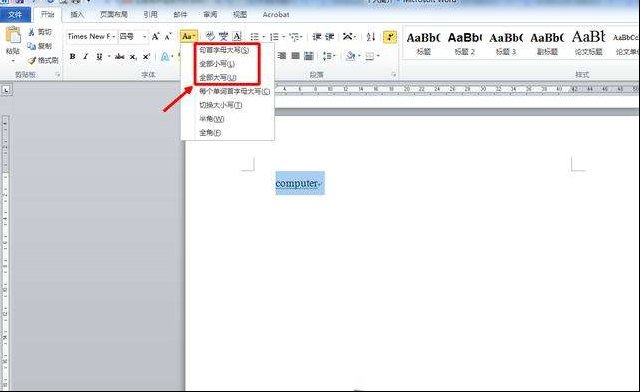Screen dimensions: 640x392
Task: Click the Bold formatting icon
Action: [x=72, y=56]
